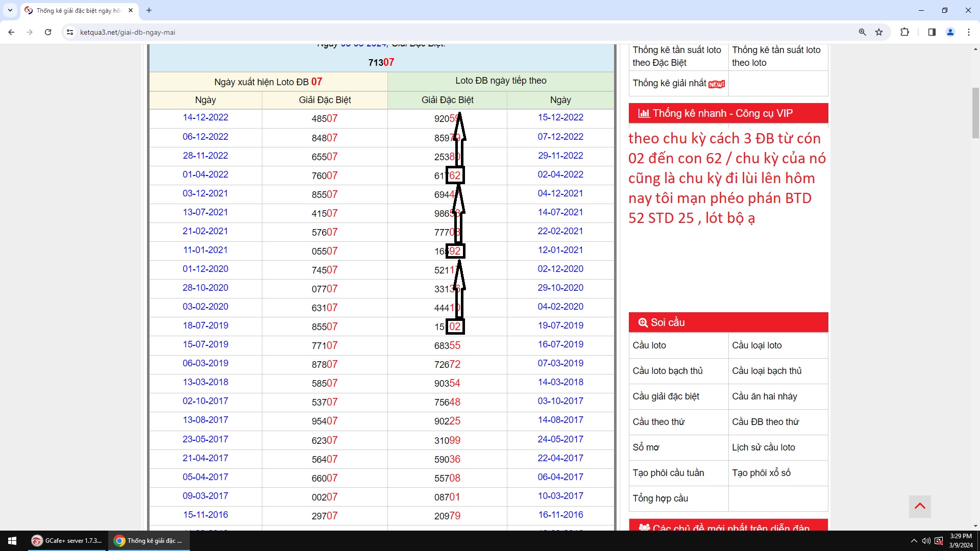Open a new tab with the plus button
The height and width of the screenshot is (551, 980).
pyautogui.click(x=149, y=10)
